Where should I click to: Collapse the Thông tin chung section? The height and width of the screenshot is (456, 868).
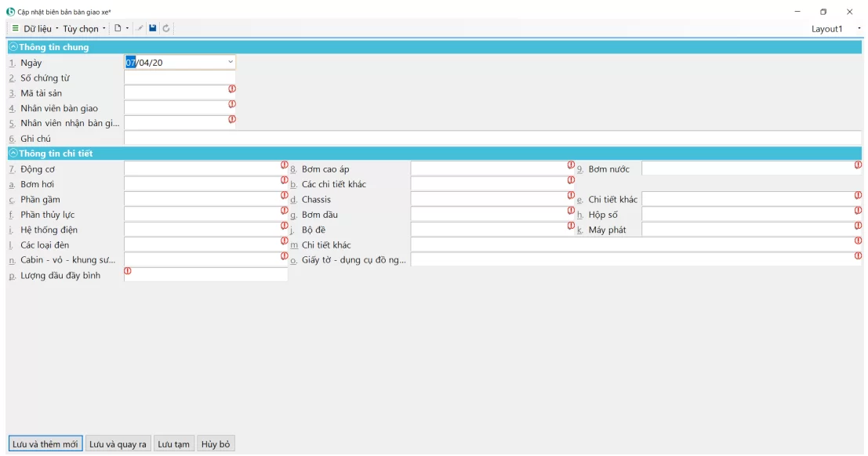13,47
